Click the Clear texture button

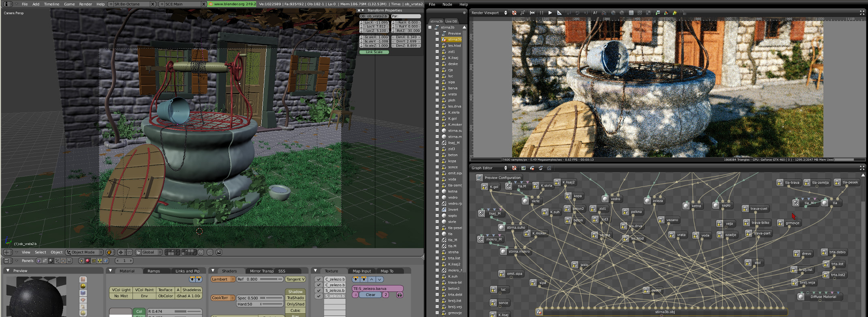(x=370, y=295)
